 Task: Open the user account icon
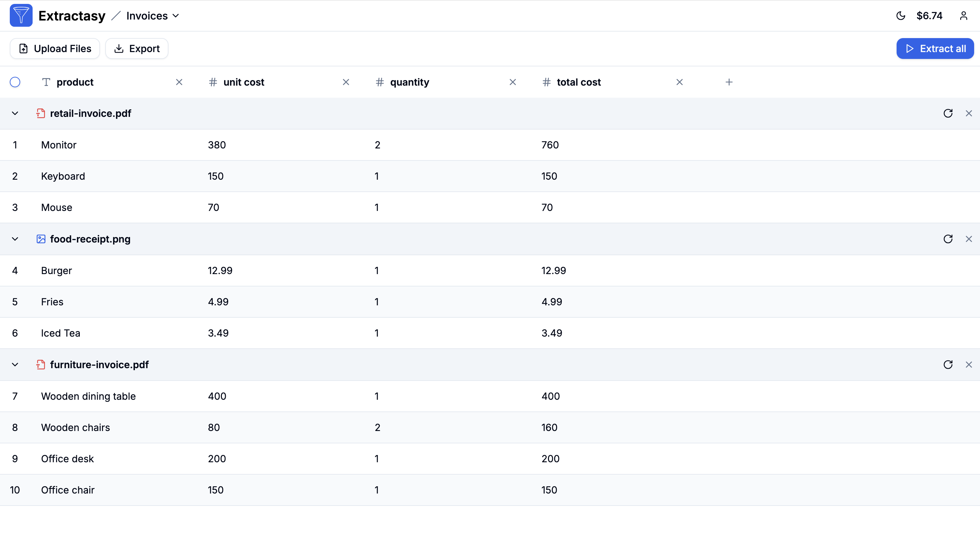pyautogui.click(x=963, y=16)
